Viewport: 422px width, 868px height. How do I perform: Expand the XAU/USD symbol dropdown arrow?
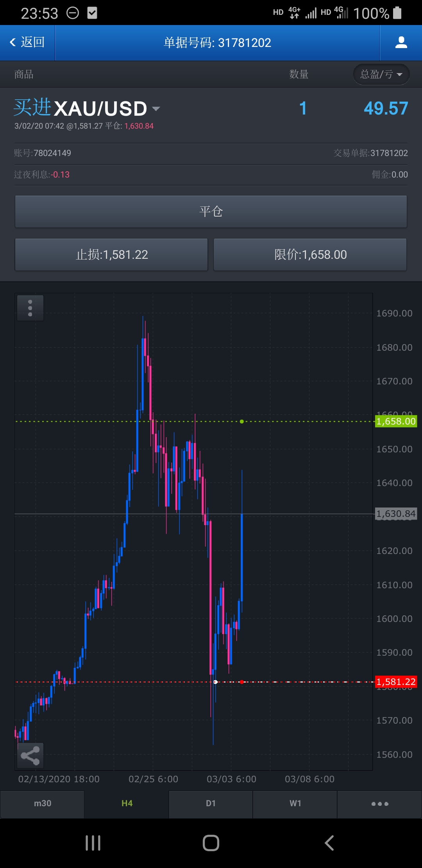tap(156, 109)
